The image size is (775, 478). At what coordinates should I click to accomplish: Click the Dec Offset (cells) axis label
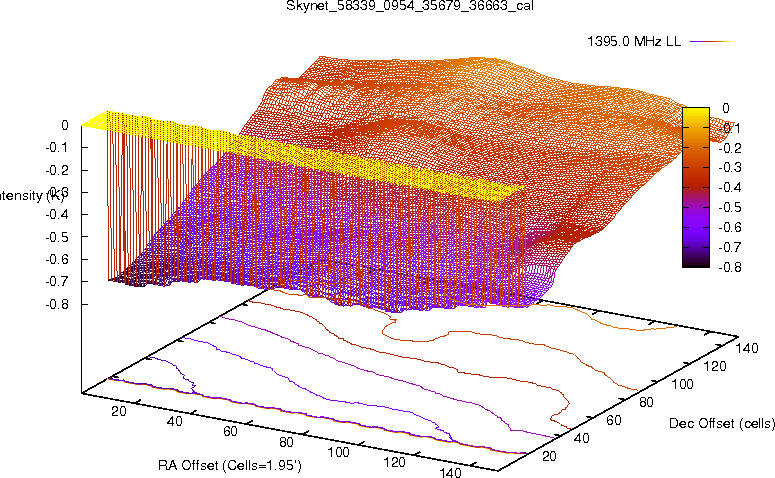[x=722, y=423]
